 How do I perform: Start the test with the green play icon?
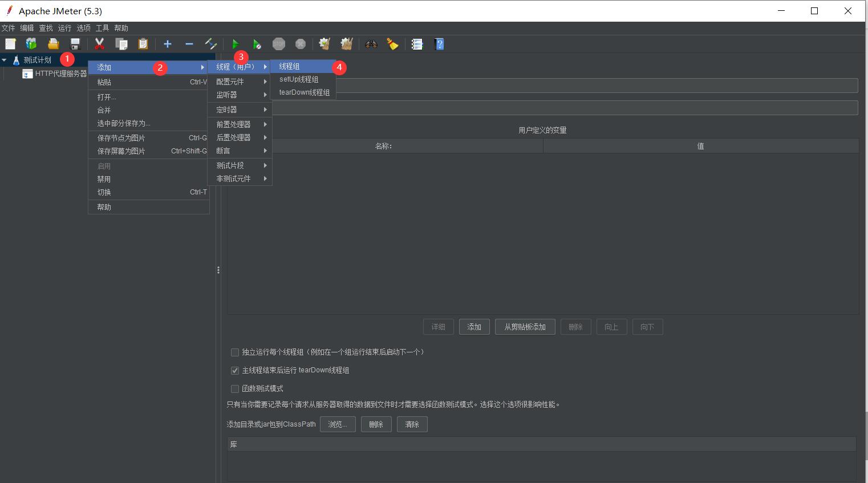point(236,44)
